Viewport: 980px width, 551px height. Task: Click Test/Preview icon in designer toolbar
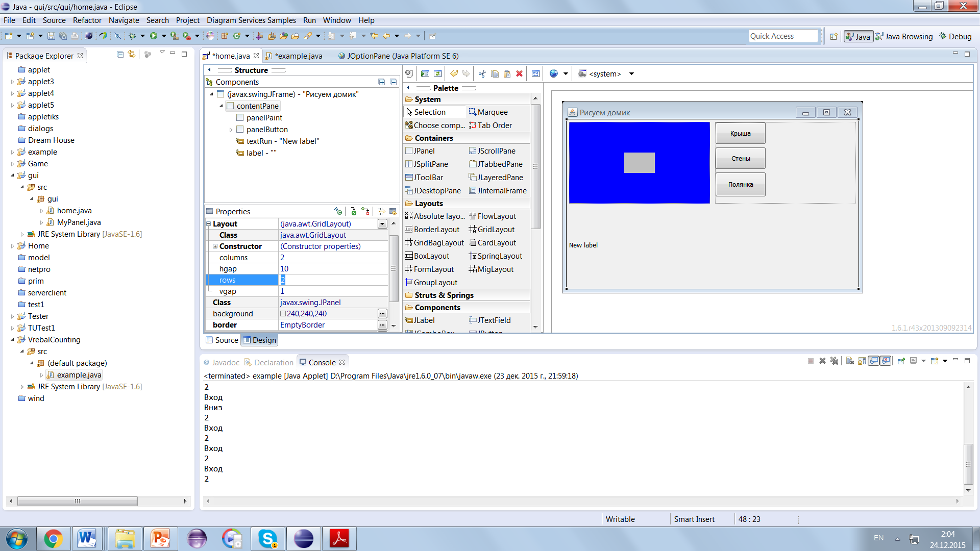[x=425, y=73]
